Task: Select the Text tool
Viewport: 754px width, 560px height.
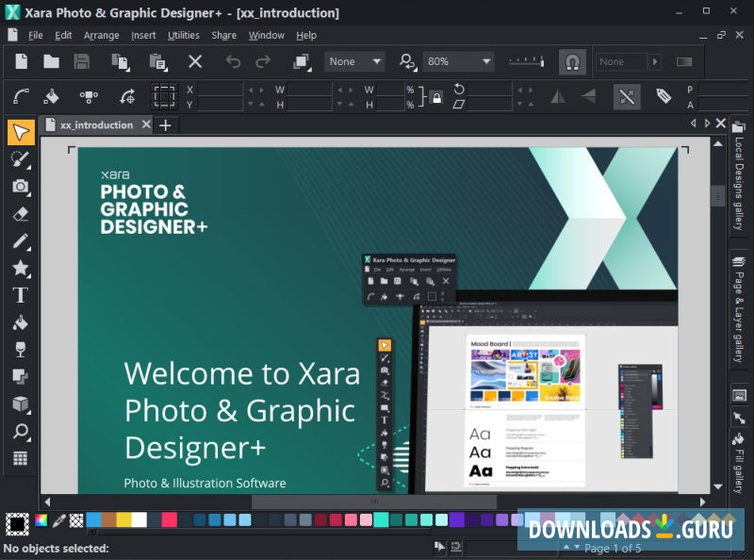Action: (x=21, y=294)
